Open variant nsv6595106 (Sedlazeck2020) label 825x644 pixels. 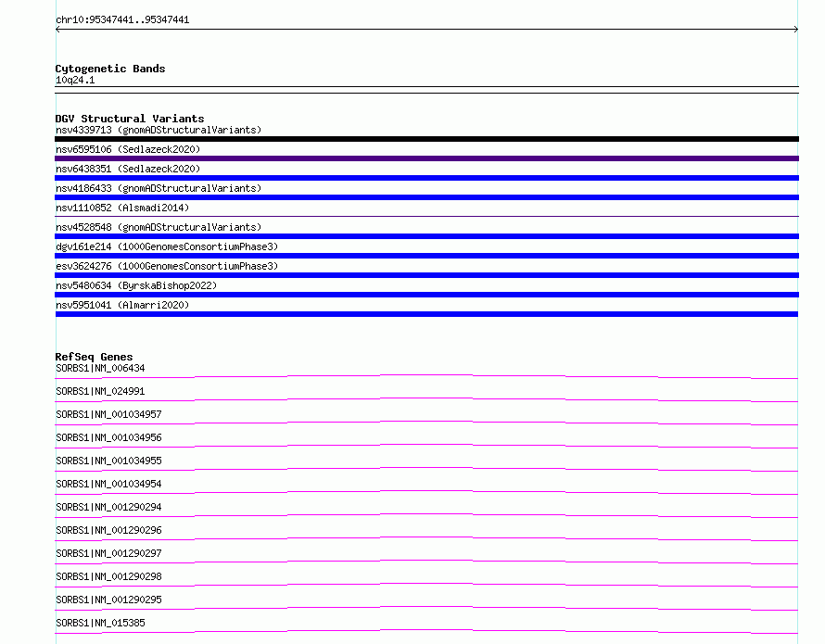click(x=128, y=149)
